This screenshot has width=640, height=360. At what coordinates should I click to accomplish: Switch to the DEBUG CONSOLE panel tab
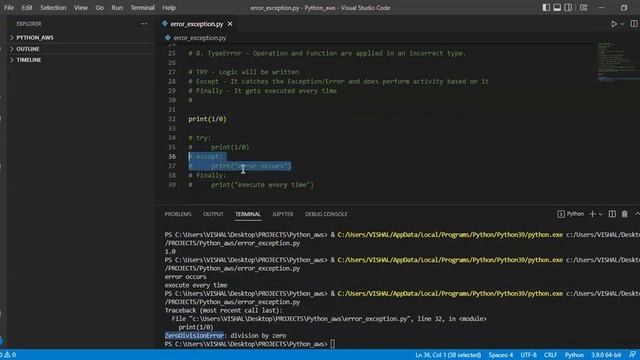(x=326, y=214)
